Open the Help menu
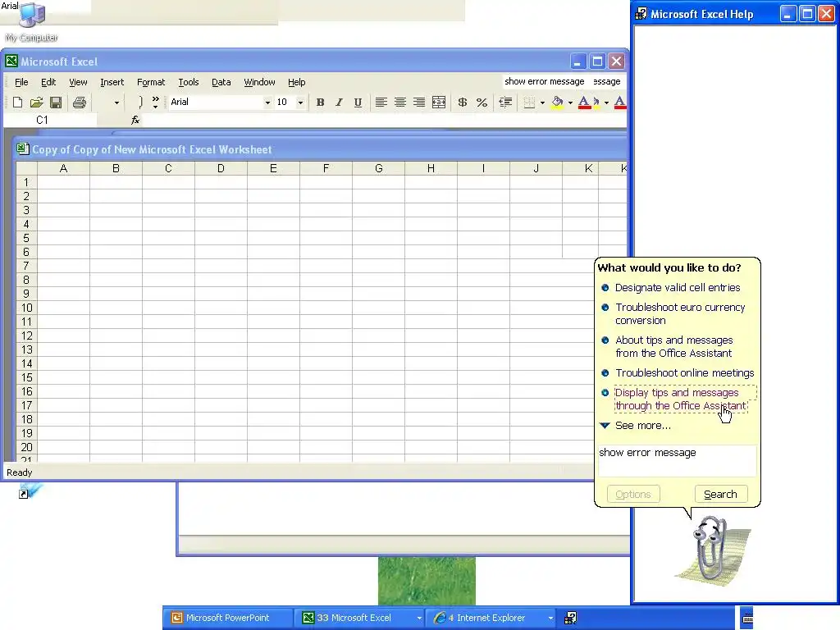 [x=297, y=82]
